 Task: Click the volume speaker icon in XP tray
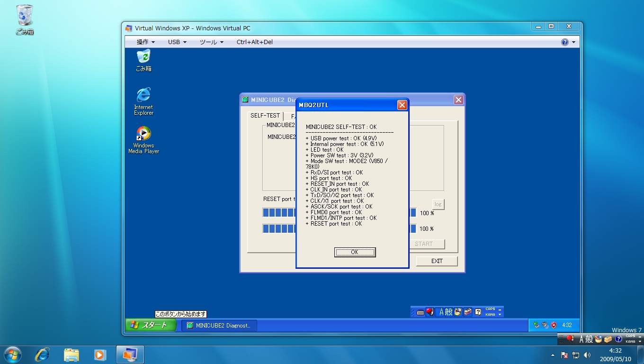tap(545, 325)
